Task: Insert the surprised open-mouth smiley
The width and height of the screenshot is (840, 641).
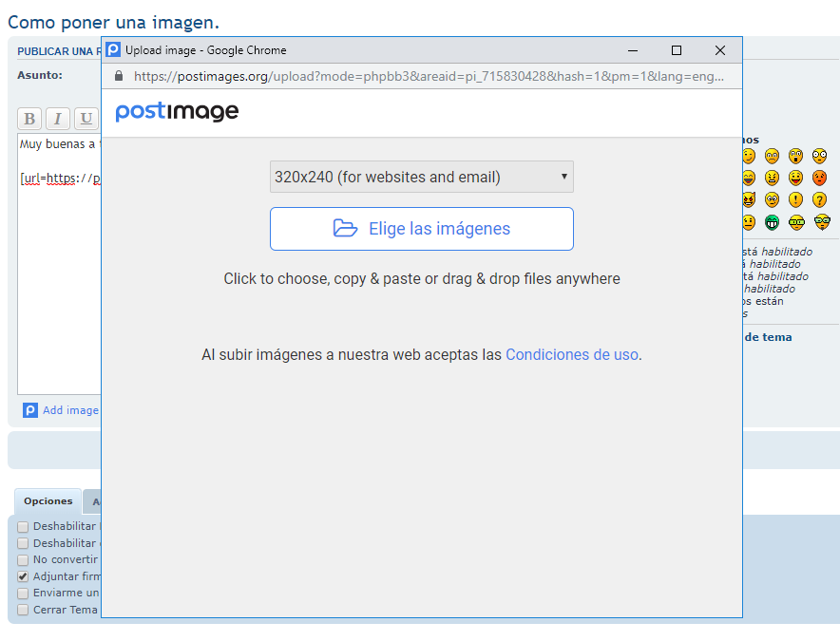Action: click(796, 156)
